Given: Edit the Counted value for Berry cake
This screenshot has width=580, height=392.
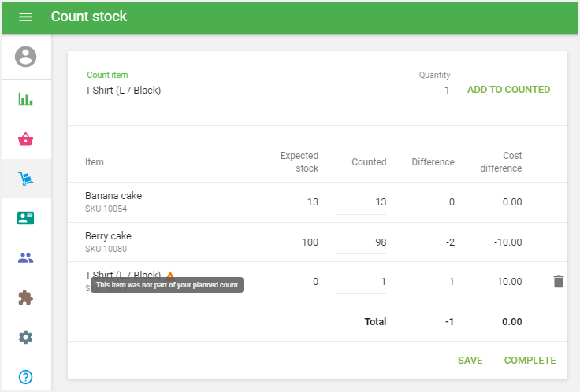Looking at the screenshot, I should coord(361,242).
